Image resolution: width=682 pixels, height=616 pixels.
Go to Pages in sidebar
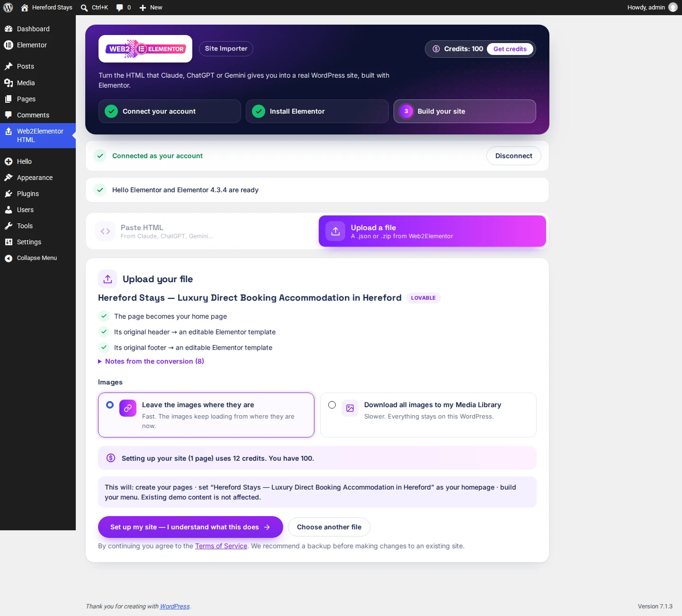click(x=38, y=99)
